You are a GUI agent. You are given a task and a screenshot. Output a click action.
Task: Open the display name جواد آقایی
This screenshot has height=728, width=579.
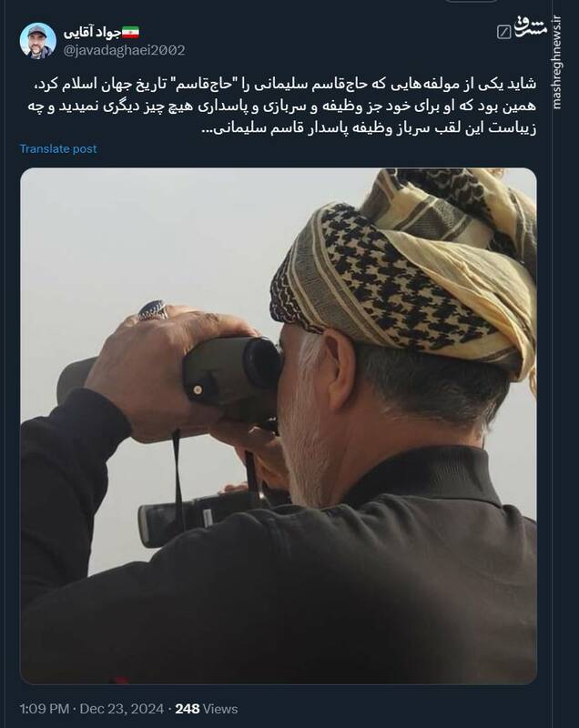click(92, 33)
